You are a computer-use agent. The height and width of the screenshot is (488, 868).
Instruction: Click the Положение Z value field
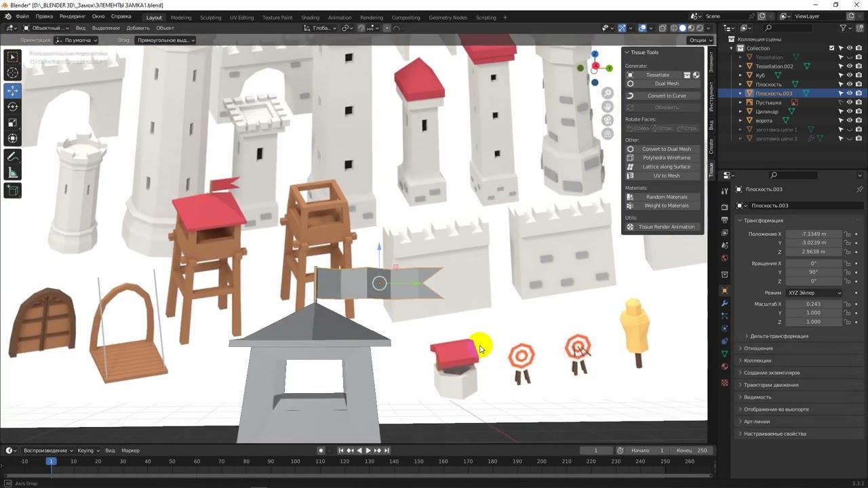(814, 251)
